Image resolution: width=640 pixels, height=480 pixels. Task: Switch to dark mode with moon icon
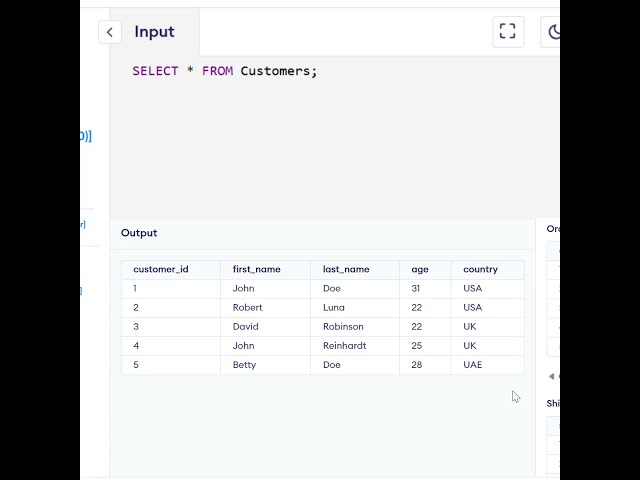click(x=552, y=32)
